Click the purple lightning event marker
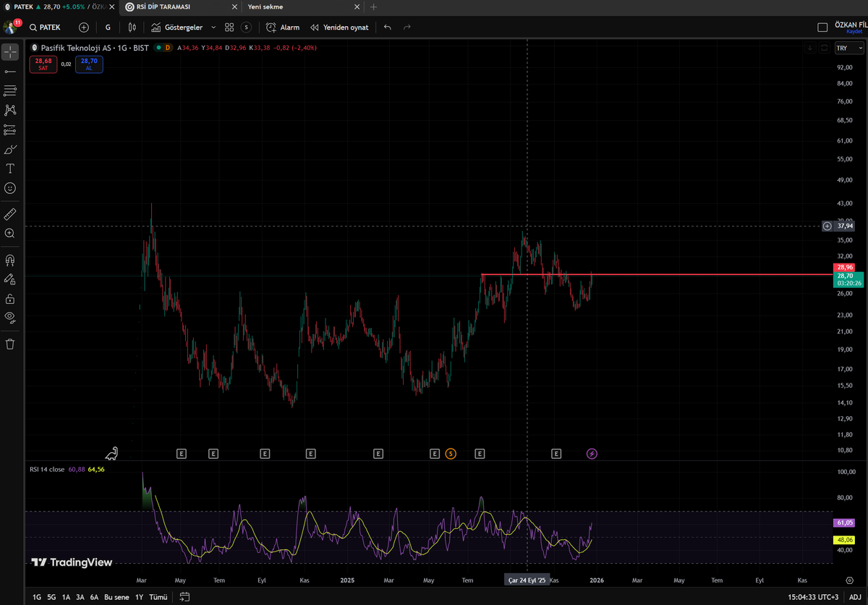The height and width of the screenshot is (605, 868). click(592, 454)
